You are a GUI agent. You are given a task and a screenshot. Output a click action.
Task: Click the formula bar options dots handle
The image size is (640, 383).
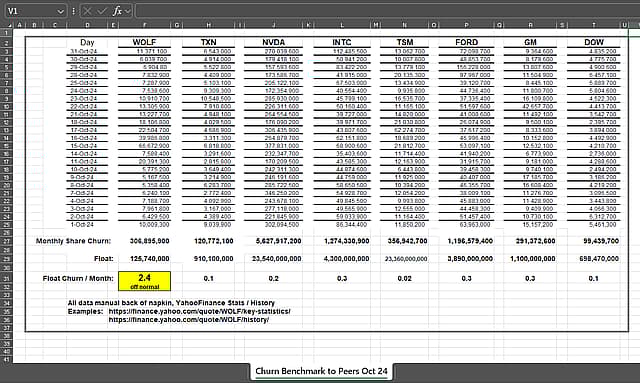73,11
